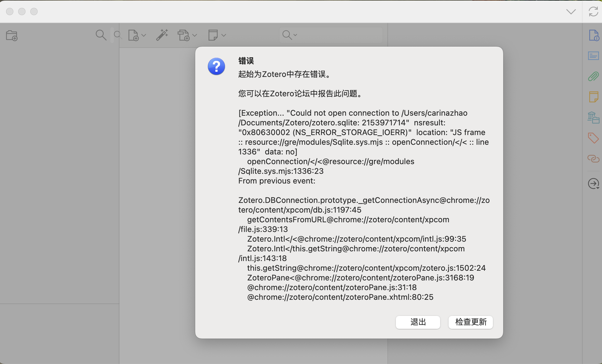Screen dimensions: 602x364
Task: Click the zoteroPane.js:31:18 stack trace line
Action: click(332, 287)
